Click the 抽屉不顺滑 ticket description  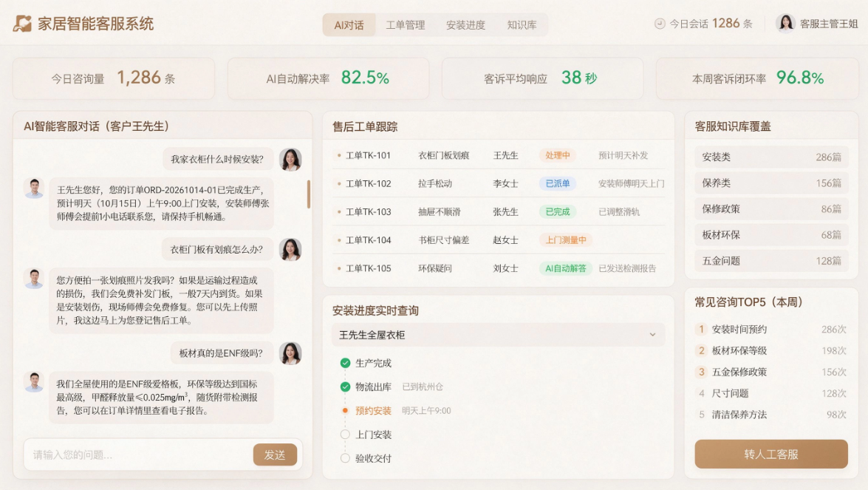point(440,212)
